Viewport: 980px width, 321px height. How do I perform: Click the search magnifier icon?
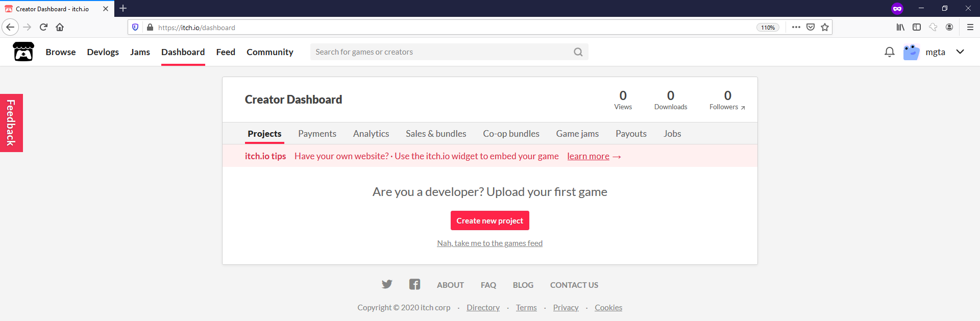click(578, 52)
